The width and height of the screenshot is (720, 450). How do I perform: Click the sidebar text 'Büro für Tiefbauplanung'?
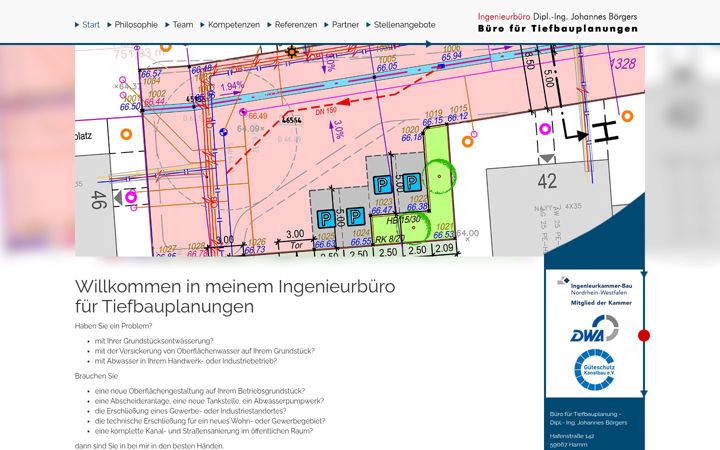click(x=585, y=414)
